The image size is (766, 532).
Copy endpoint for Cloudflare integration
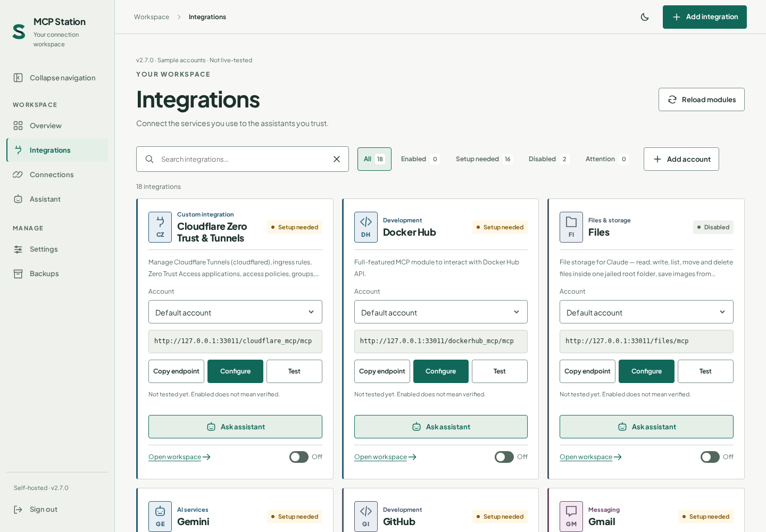point(176,371)
